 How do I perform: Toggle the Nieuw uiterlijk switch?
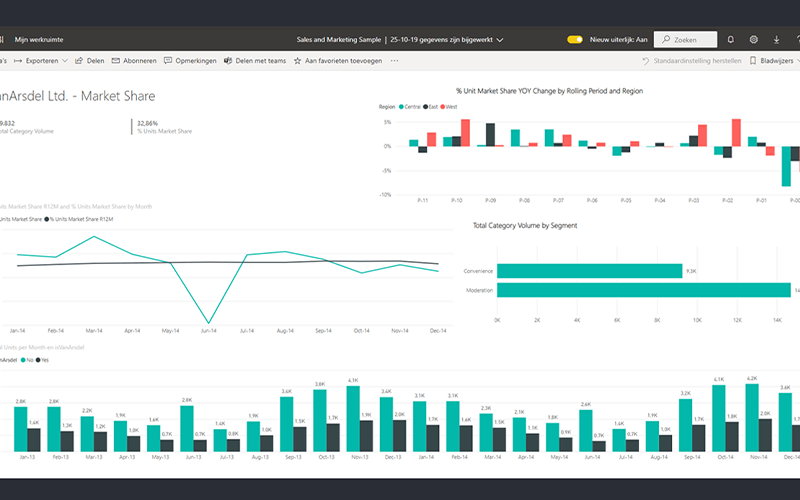click(574, 39)
